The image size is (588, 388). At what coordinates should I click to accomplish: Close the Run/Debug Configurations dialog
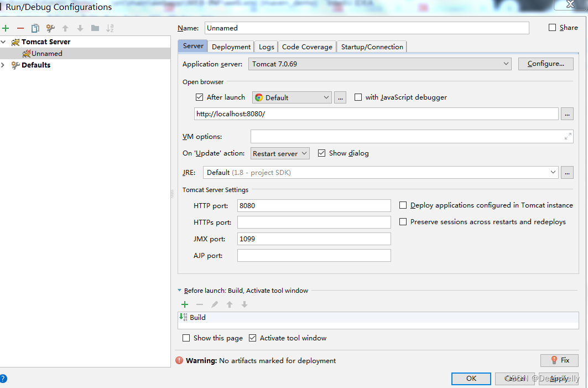(x=570, y=4)
